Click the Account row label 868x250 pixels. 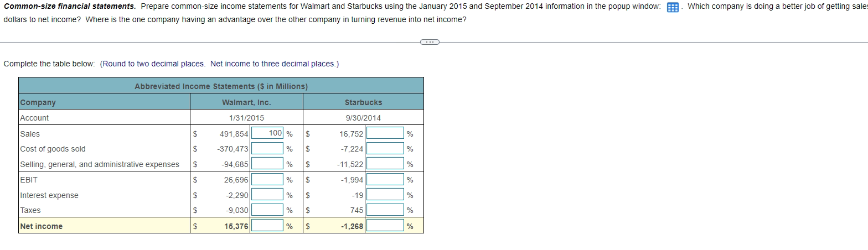click(34, 118)
